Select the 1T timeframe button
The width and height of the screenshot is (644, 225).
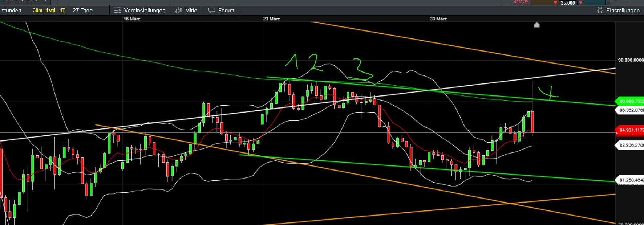coord(62,11)
